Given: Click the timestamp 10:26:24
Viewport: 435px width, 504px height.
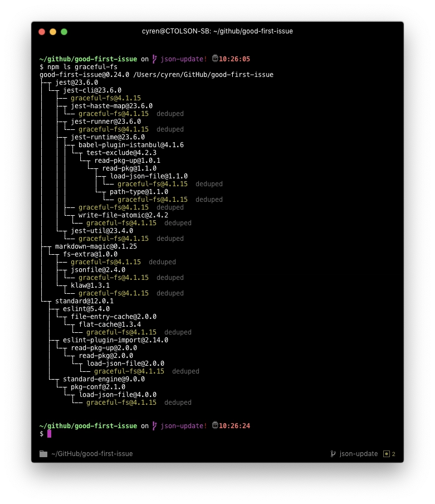Looking at the screenshot, I should click(x=234, y=425).
